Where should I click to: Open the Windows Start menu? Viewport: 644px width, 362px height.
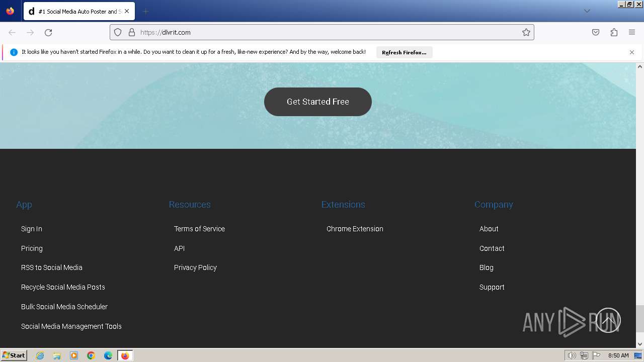pyautogui.click(x=14, y=355)
